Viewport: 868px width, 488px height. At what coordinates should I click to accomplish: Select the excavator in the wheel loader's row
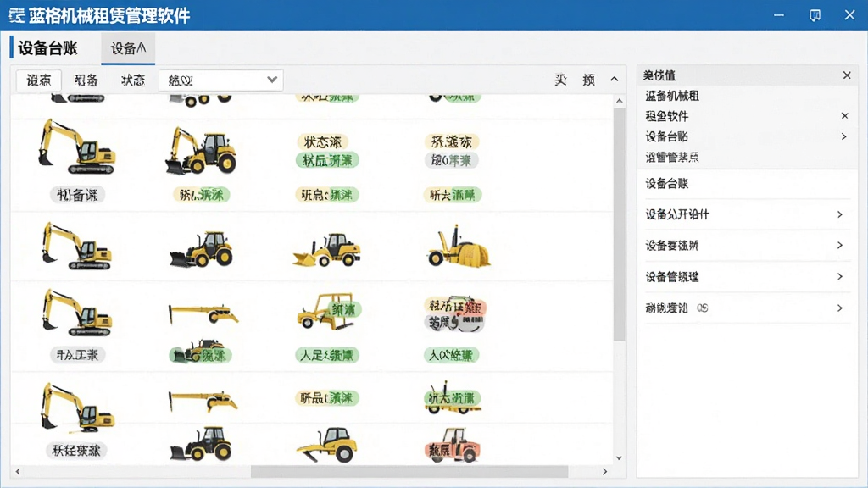77,246
